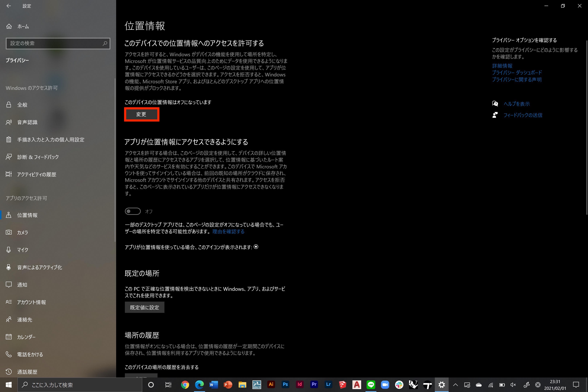Click the search magnifier in 設定の検索
Viewport: 588px width, 392px height.
[105, 44]
